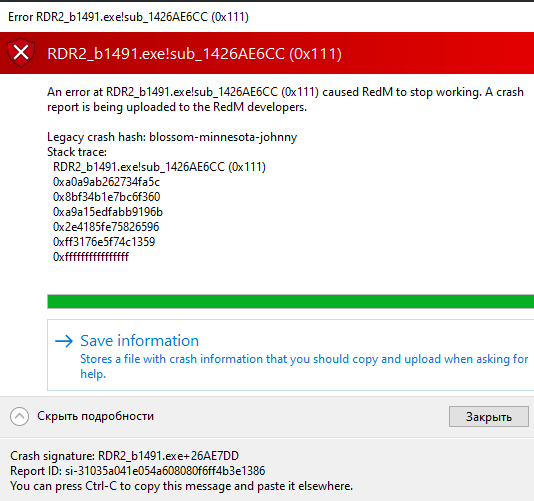Click the red error shield icon
The height and width of the screenshot is (501, 534).
coord(21,53)
